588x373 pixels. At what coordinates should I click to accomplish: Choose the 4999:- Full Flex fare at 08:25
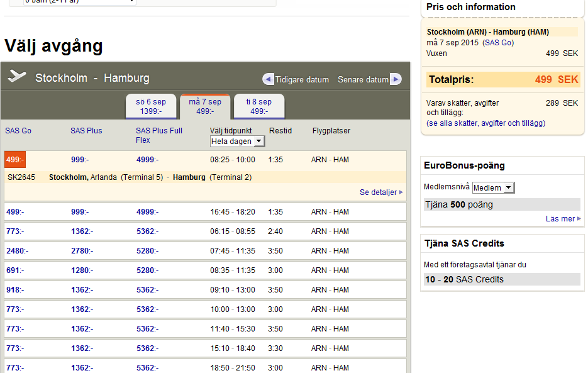point(147,160)
